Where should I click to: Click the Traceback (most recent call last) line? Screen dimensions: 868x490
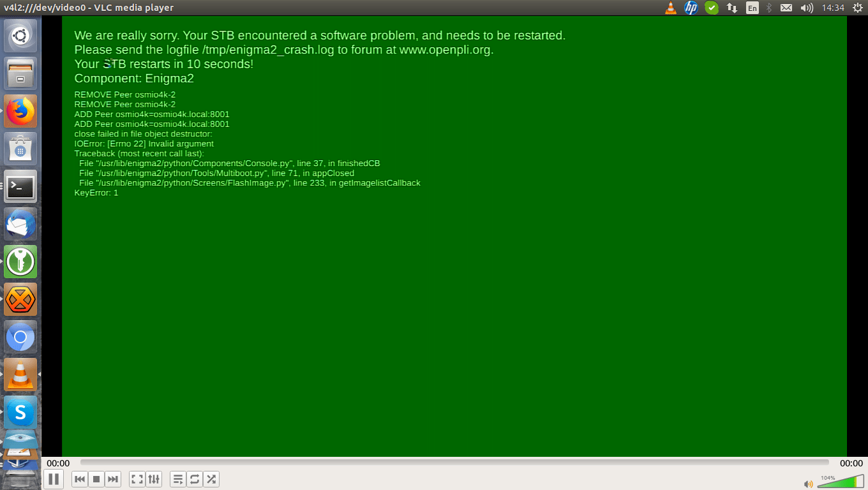(x=139, y=153)
